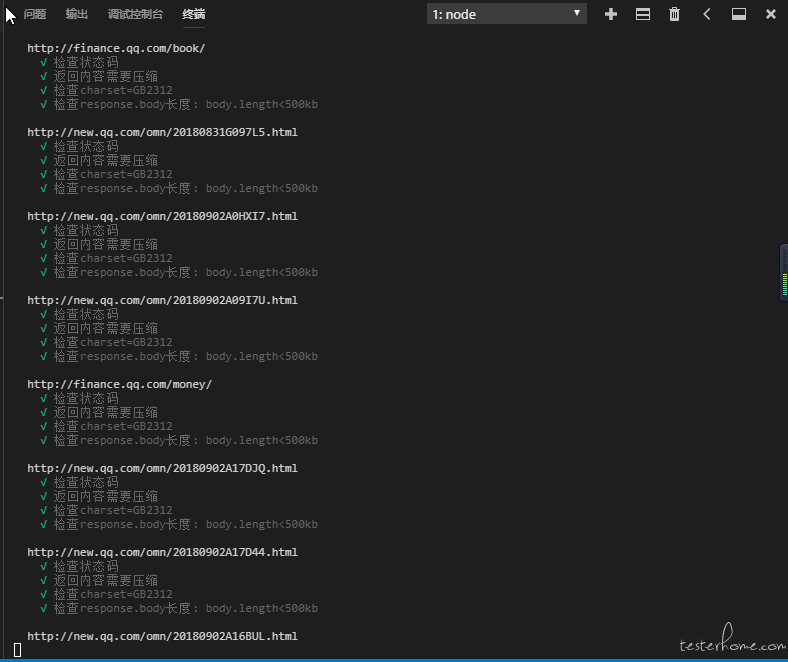Open link new.qq.com/omn/20180902A09I7U.html

162,300
